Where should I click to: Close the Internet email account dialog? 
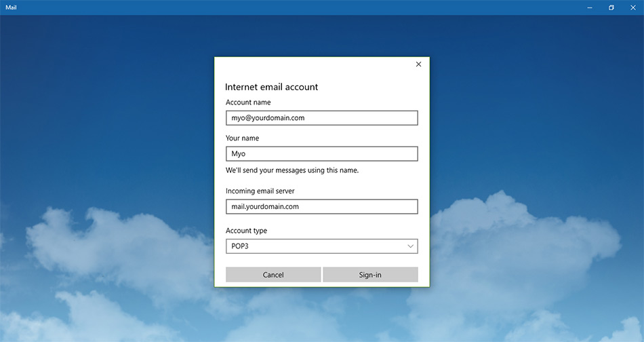click(418, 64)
